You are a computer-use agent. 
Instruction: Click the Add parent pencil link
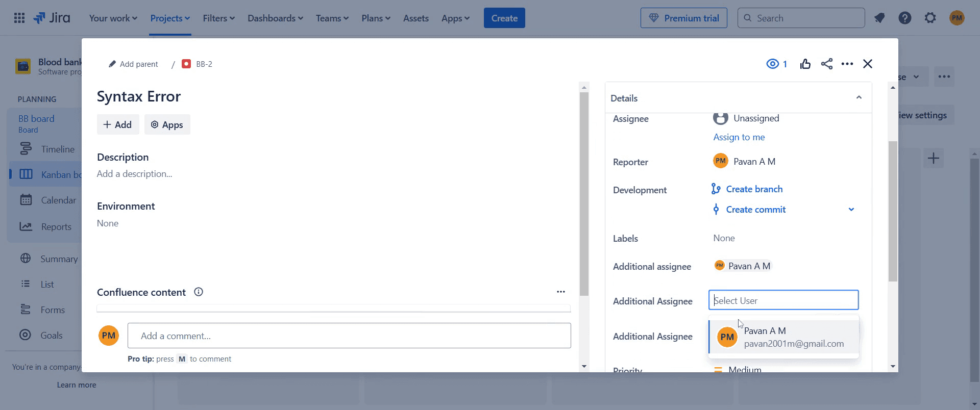(x=133, y=64)
